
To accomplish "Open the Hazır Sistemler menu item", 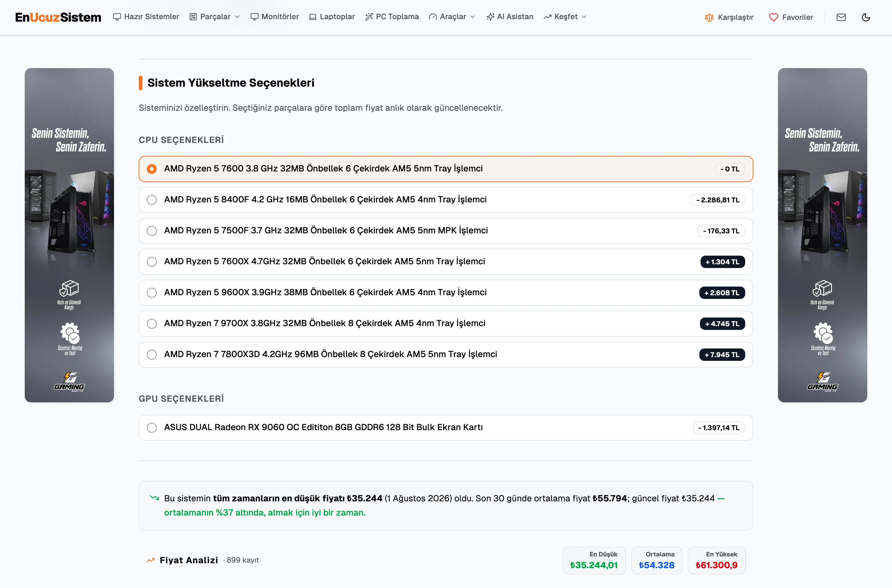I will coord(146,16).
